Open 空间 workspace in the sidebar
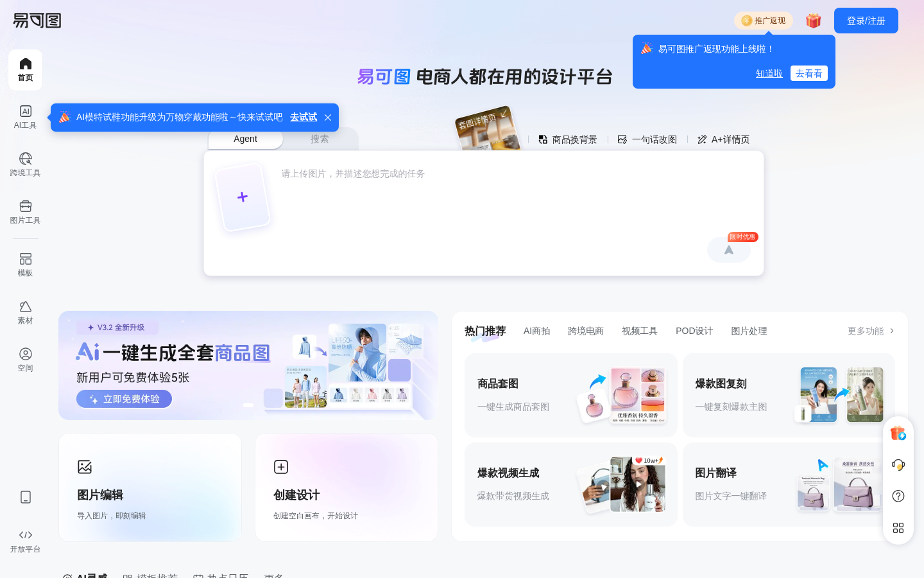The width and height of the screenshot is (924, 578). tap(26, 360)
